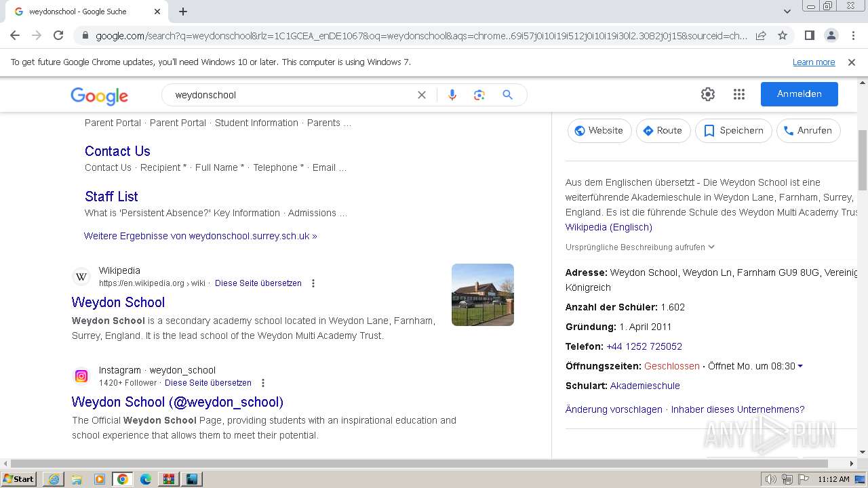Open Weitere Ergebnisse von weydonschool.surrey.sch.uk
868x488 pixels.
click(x=201, y=236)
